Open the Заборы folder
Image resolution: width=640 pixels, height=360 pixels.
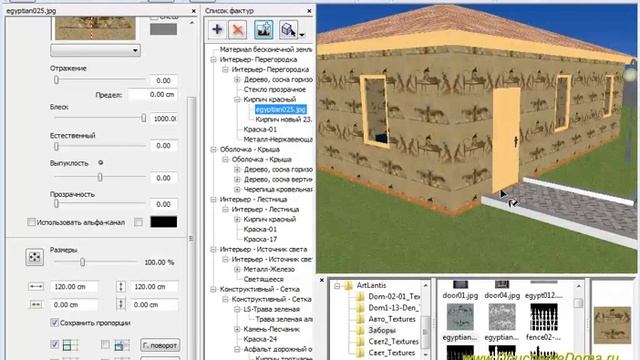(382, 330)
